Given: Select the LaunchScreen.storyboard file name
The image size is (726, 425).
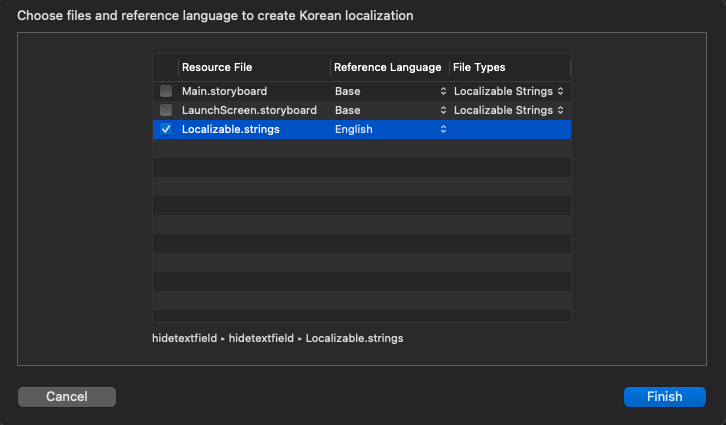Looking at the screenshot, I should pos(249,110).
